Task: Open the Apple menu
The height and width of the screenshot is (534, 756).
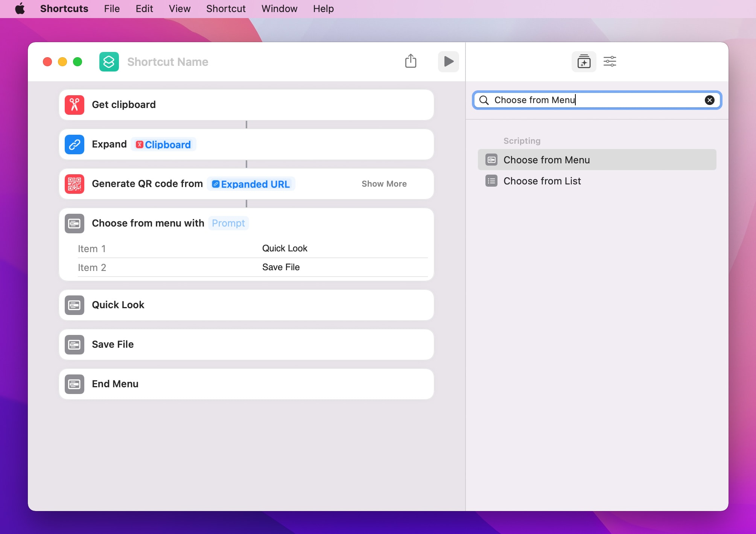Action: click(x=20, y=9)
